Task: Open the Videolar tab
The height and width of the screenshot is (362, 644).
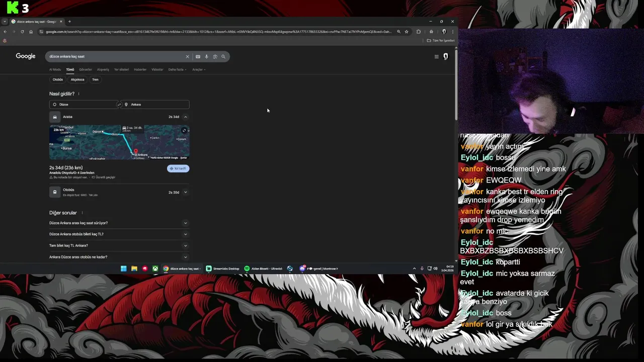Action: click(x=157, y=69)
